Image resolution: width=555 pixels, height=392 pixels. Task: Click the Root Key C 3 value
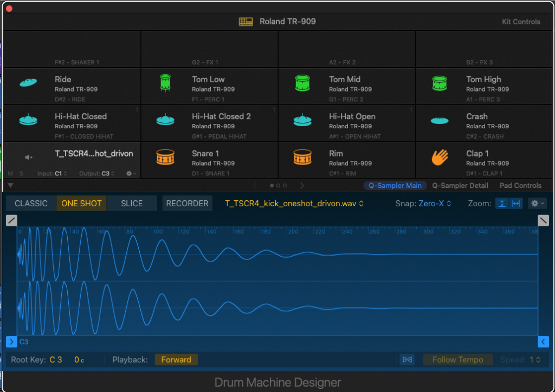point(56,360)
